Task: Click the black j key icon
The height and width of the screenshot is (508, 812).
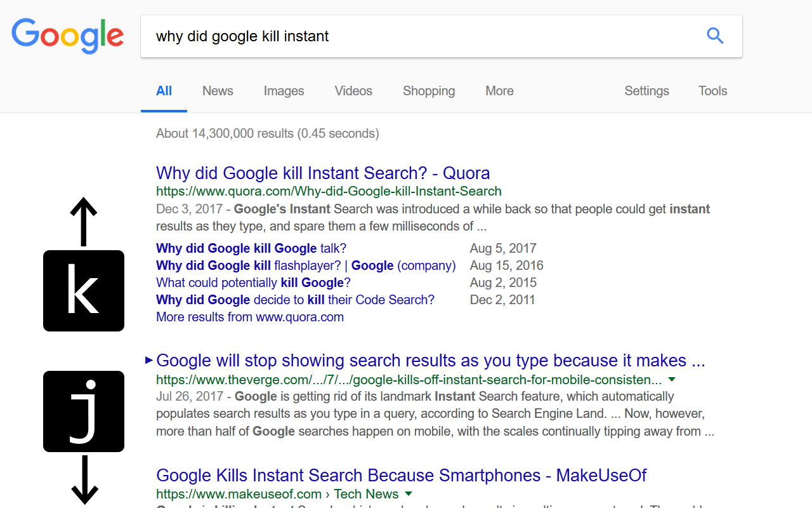Action: tap(84, 411)
